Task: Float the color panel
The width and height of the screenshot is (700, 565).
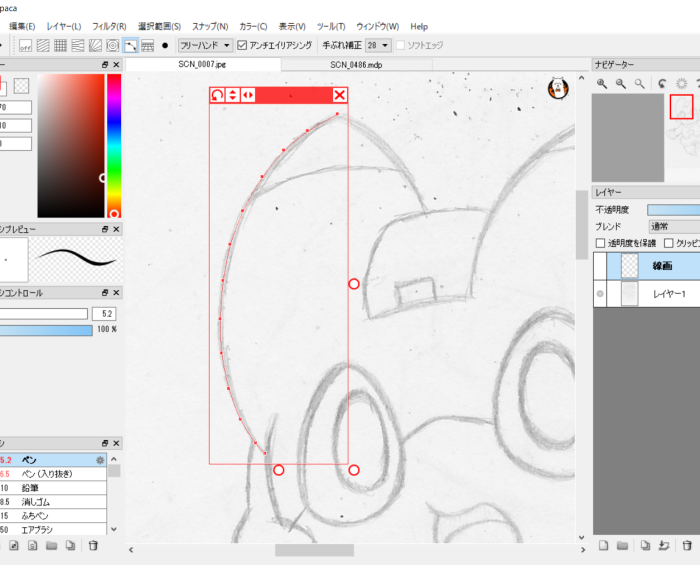Action: click(x=105, y=65)
